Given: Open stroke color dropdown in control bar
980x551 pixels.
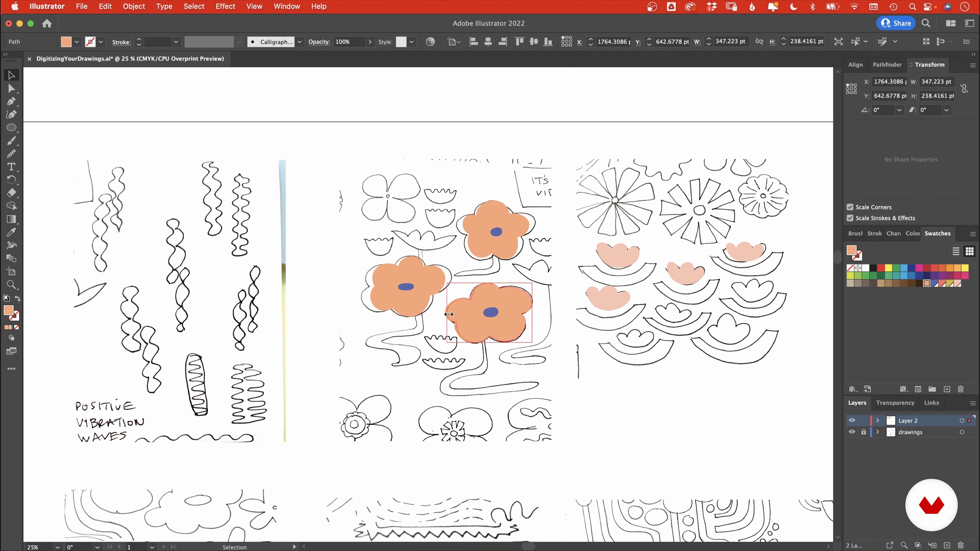Looking at the screenshot, I should click(x=101, y=42).
